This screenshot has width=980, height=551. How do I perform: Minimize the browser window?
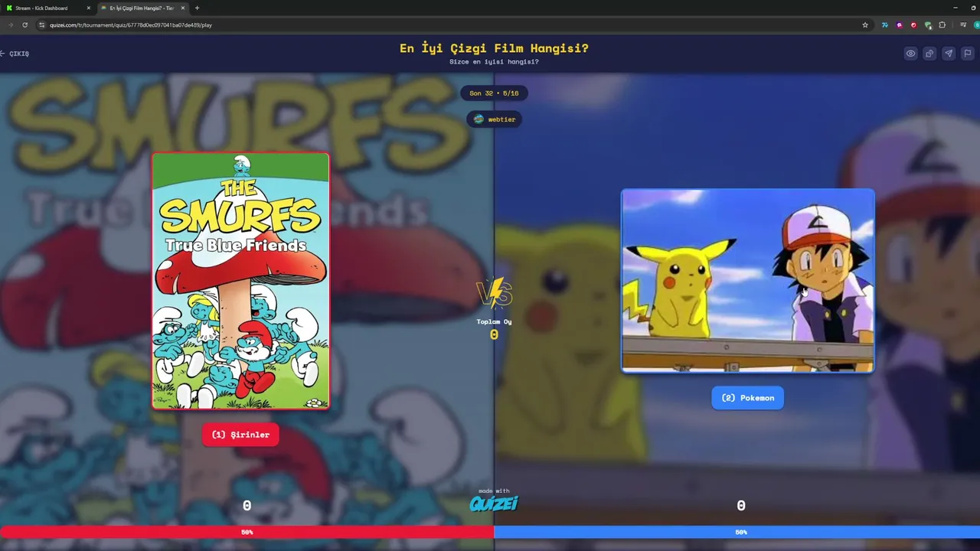pyautogui.click(x=955, y=8)
